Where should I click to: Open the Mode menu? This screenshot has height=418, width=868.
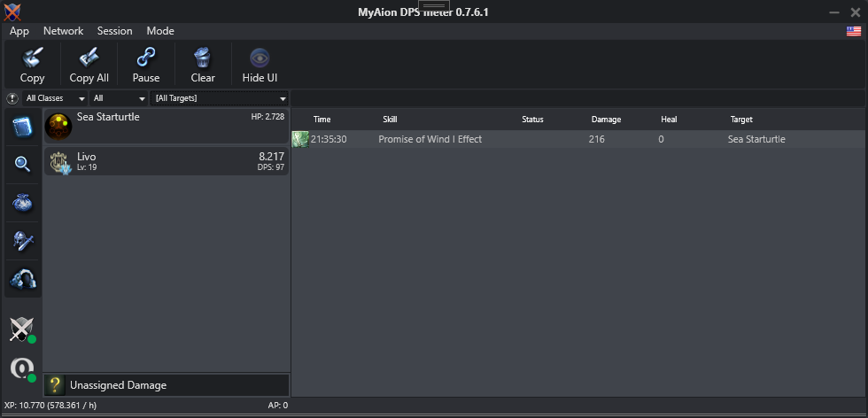160,31
